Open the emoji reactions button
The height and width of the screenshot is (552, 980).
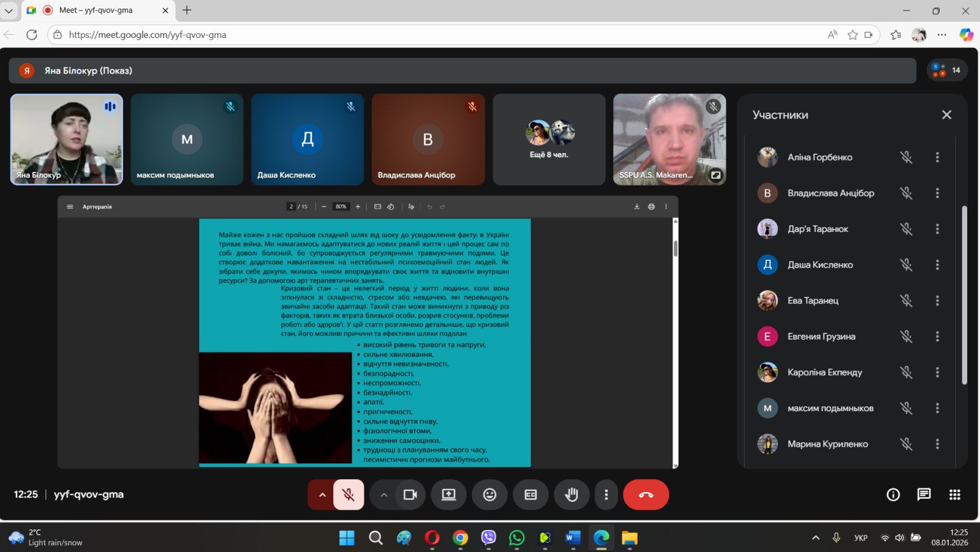(x=489, y=494)
